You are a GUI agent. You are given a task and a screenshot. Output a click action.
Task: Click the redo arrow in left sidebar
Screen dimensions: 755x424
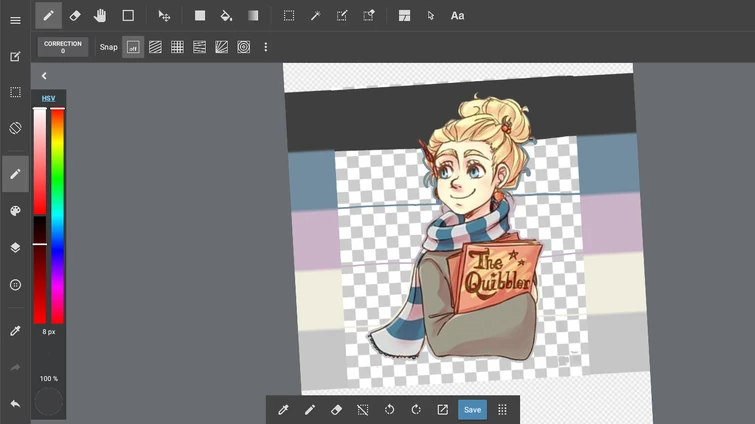[x=15, y=368]
